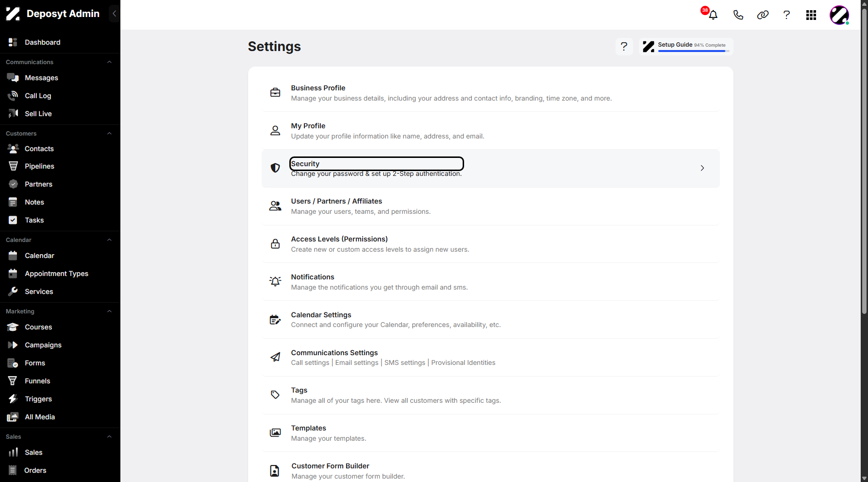868x482 pixels.
Task: Click the Appointment Types calendar icon
Action: click(x=13, y=274)
